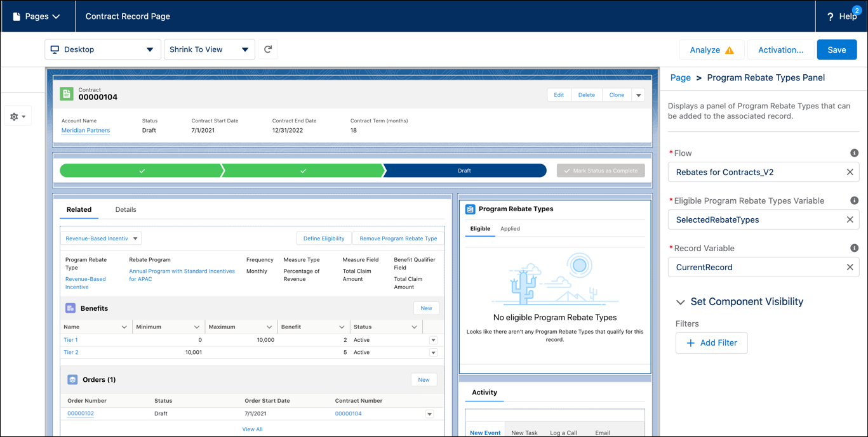Viewport: 868px width, 437px height.
Task: Save the Contract Record Page
Action: (836, 49)
